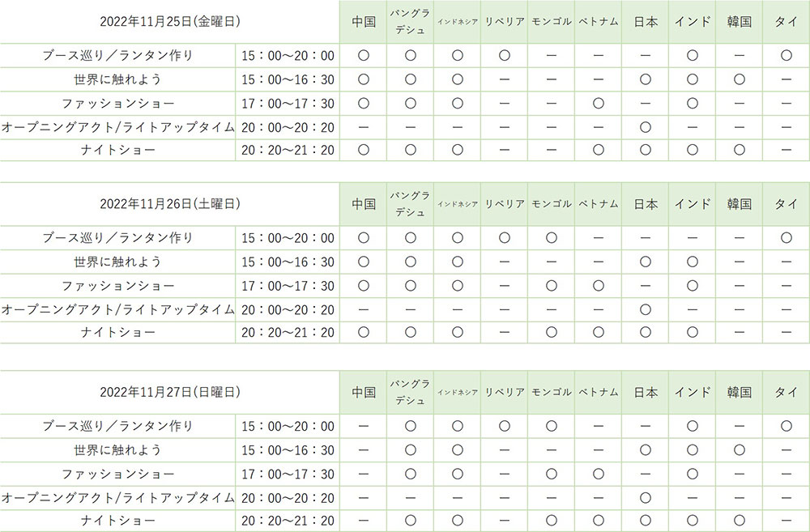Screen dimensions: 810x532
Task: Click the リベリア circle for Saturday ブース巡り row
Action: (x=504, y=238)
